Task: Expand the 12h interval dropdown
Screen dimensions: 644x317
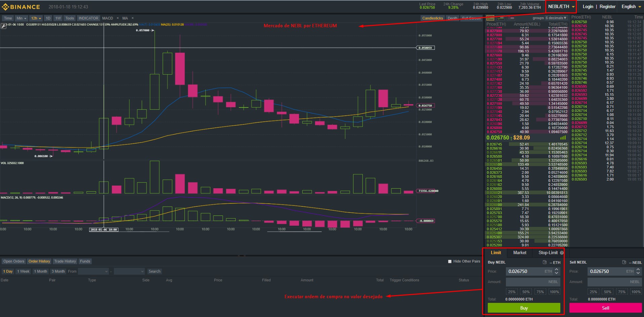Action: tap(36, 18)
